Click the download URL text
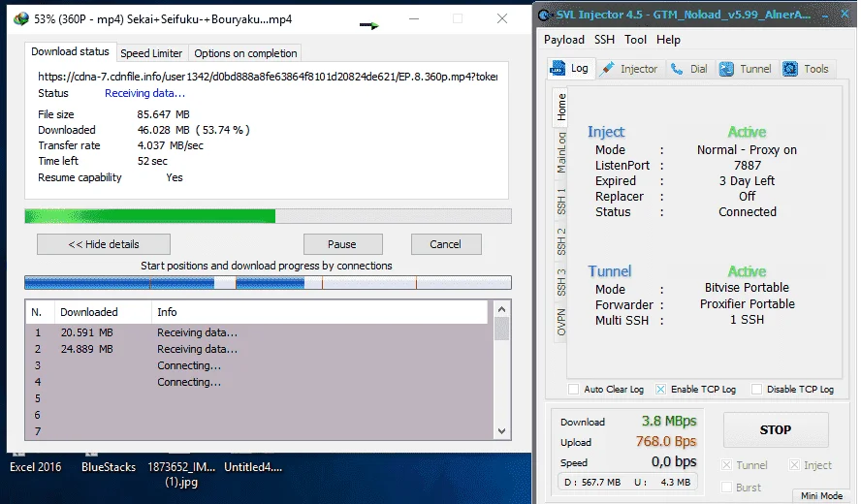 [268, 77]
